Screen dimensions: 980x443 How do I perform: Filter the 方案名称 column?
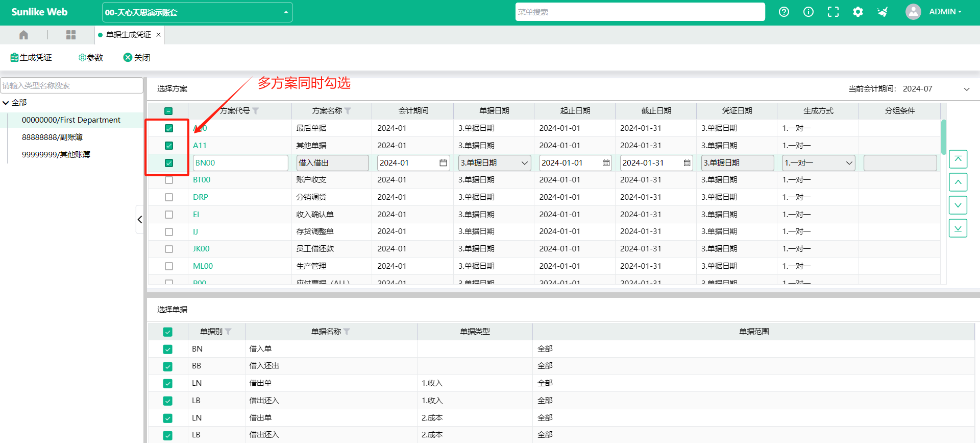point(348,111)
